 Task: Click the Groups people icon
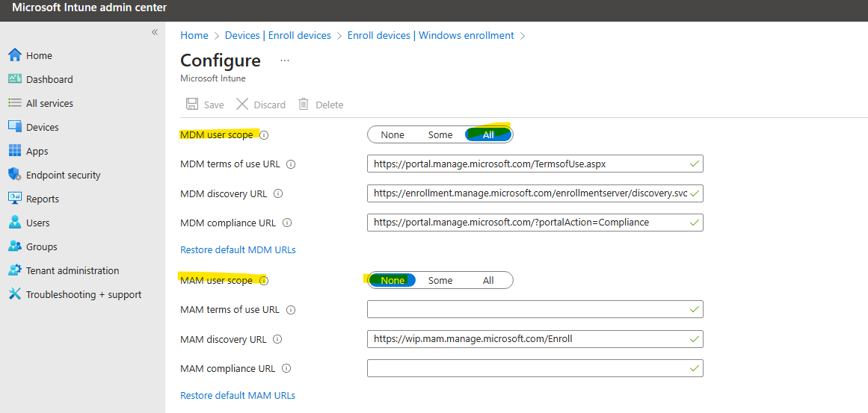coord(15,246)
